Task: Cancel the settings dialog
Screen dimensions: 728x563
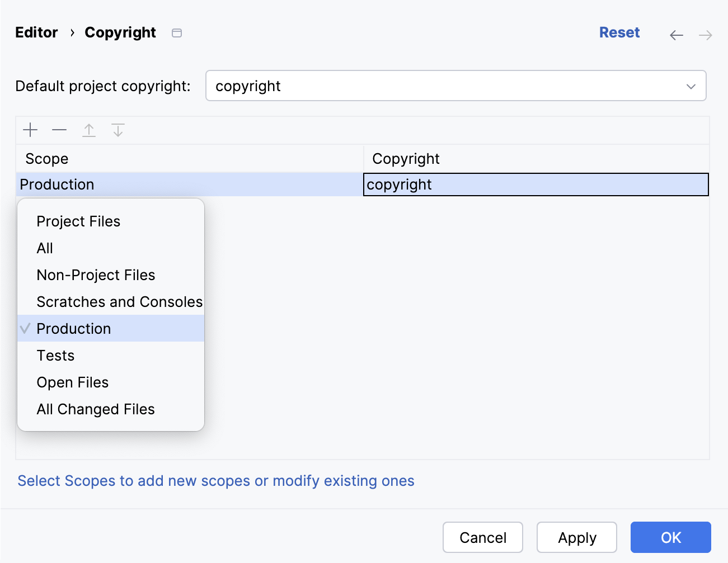Action: coord(482,537)
